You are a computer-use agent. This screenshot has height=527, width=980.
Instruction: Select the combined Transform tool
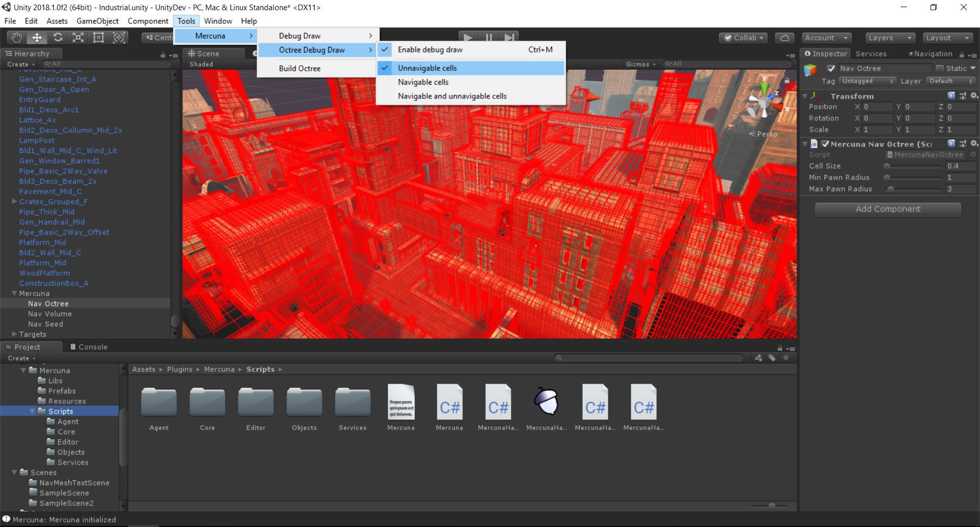[x=119, y=38]
